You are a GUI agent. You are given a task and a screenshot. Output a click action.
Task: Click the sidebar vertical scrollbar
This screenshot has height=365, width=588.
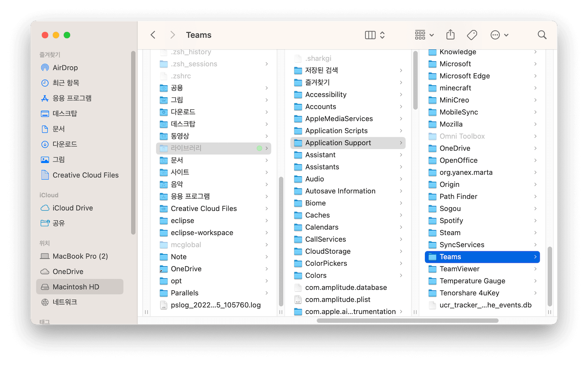click(133, 143)
